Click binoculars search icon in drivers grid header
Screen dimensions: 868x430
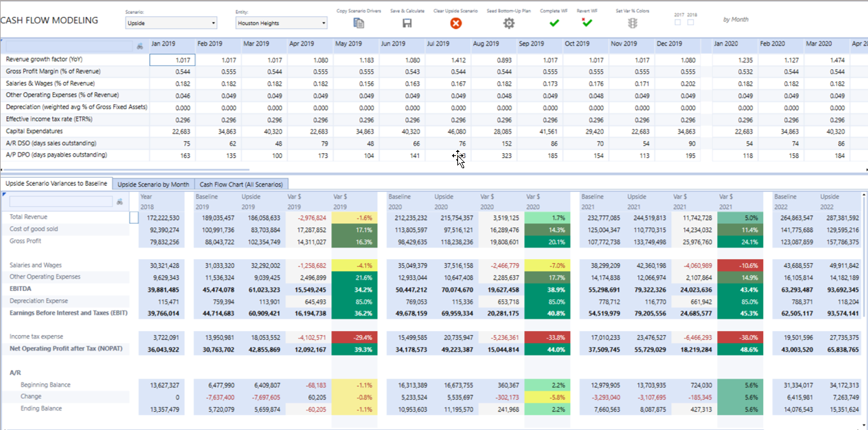pyautogui.click(x=140, y=45)
